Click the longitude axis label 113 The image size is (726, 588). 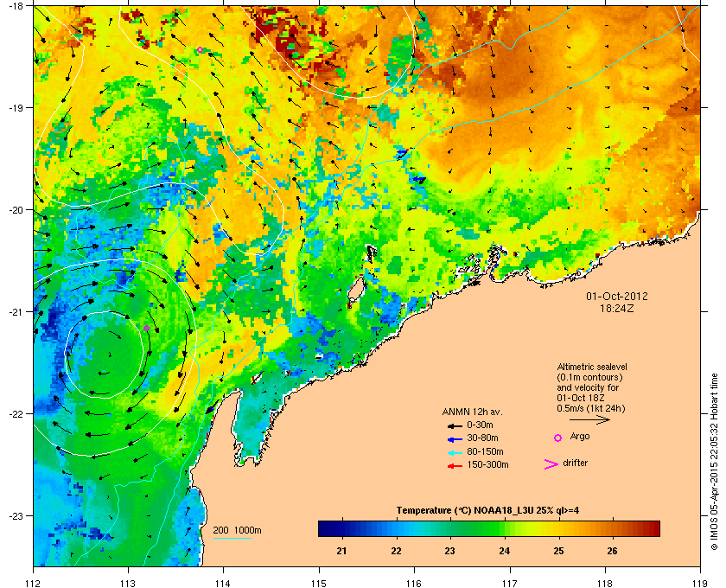(x=128, y=583)
